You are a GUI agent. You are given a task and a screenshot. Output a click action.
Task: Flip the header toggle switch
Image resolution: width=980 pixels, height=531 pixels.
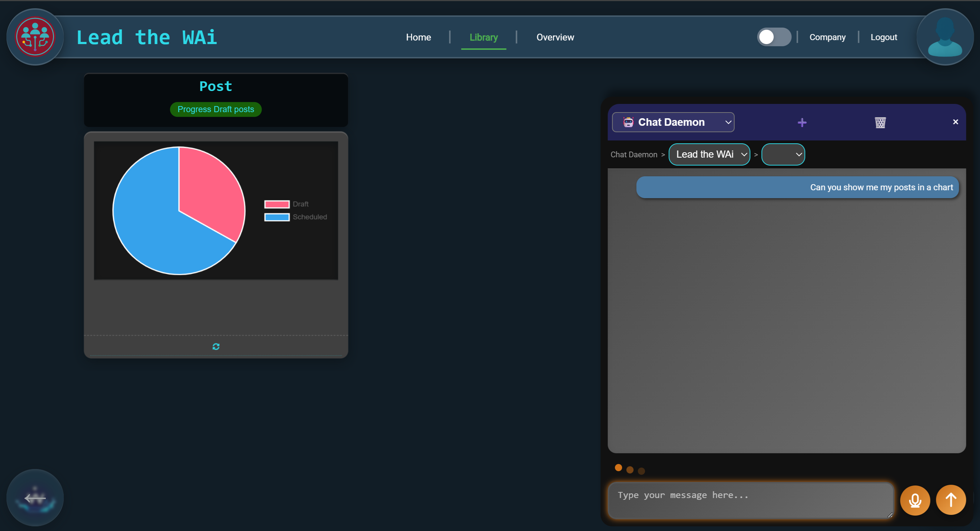(774, 37)
